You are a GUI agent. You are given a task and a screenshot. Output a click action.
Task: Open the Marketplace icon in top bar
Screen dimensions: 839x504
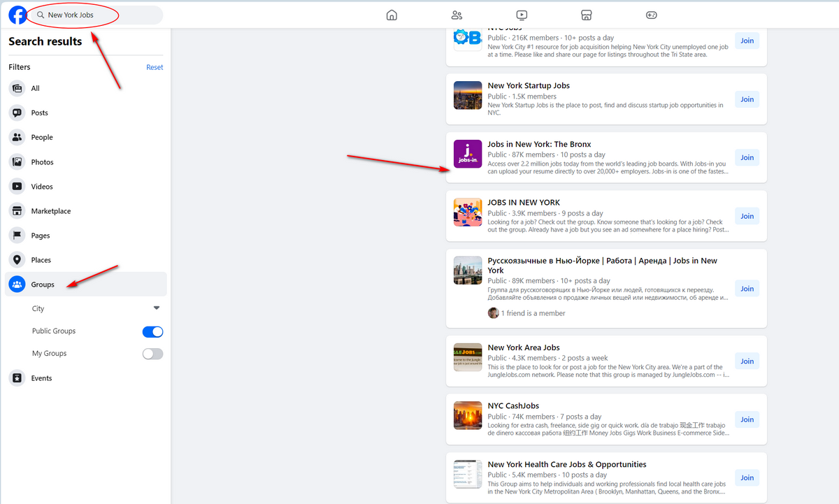(x=586, y=15)
